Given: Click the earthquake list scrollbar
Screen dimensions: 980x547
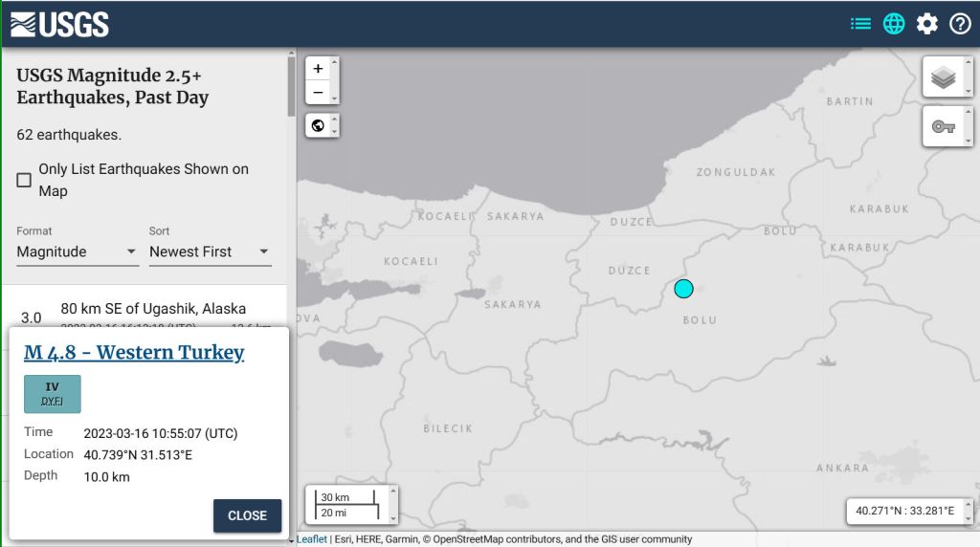Looking at the screenshot, I should click(x=291, y=86).
